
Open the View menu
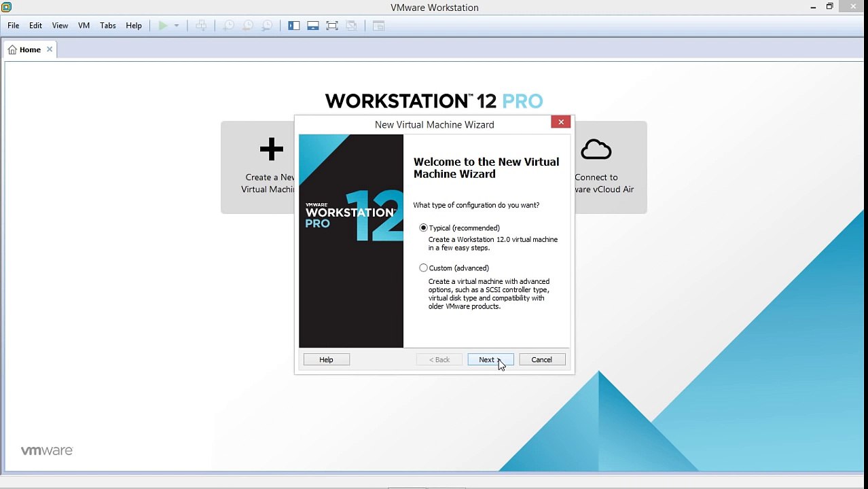[x=60, y=26]
